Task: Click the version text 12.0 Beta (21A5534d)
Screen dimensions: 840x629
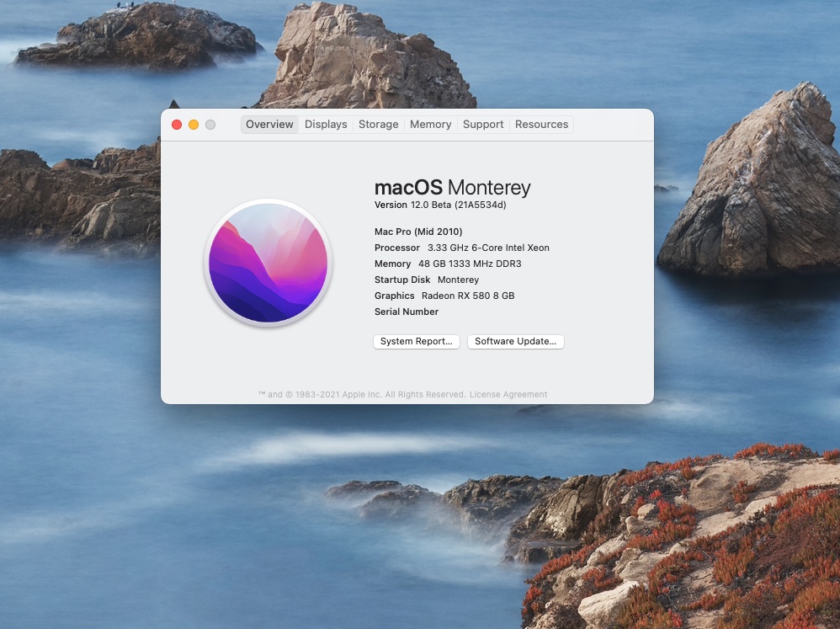Action: [x=458, y=205]
